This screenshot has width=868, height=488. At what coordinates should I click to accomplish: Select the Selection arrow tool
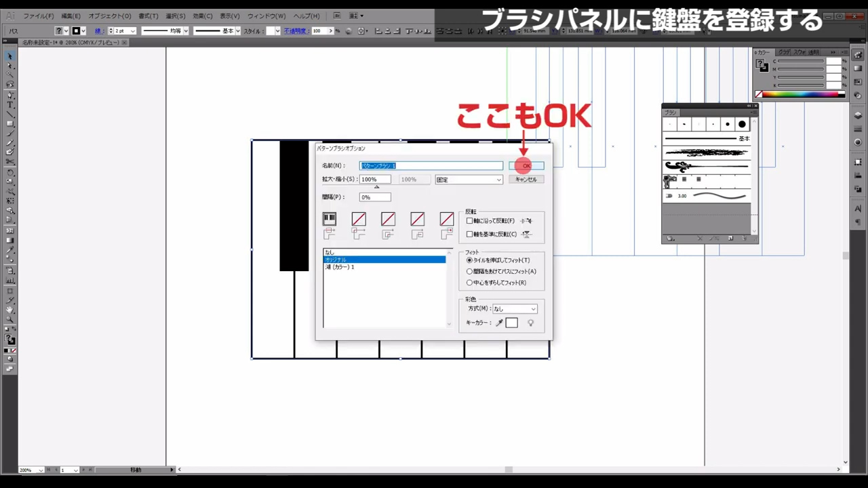[x=10, y=56]
